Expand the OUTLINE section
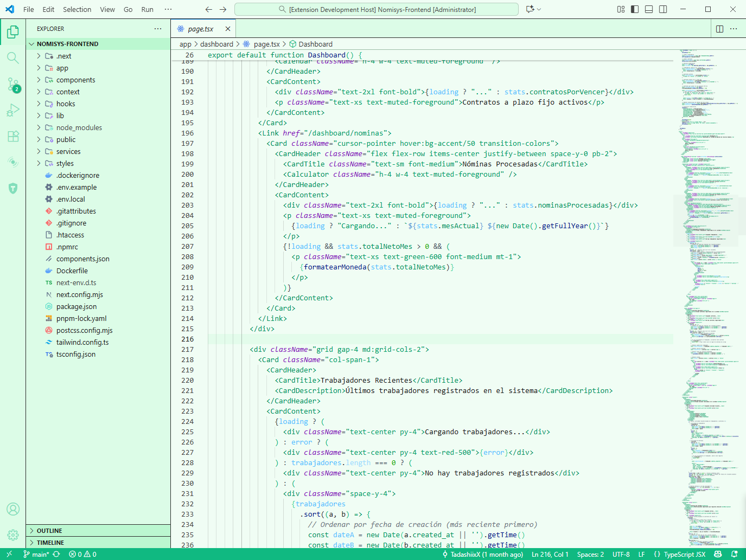The width and height of the screenshot is (746, 560). tap(98, 531)
